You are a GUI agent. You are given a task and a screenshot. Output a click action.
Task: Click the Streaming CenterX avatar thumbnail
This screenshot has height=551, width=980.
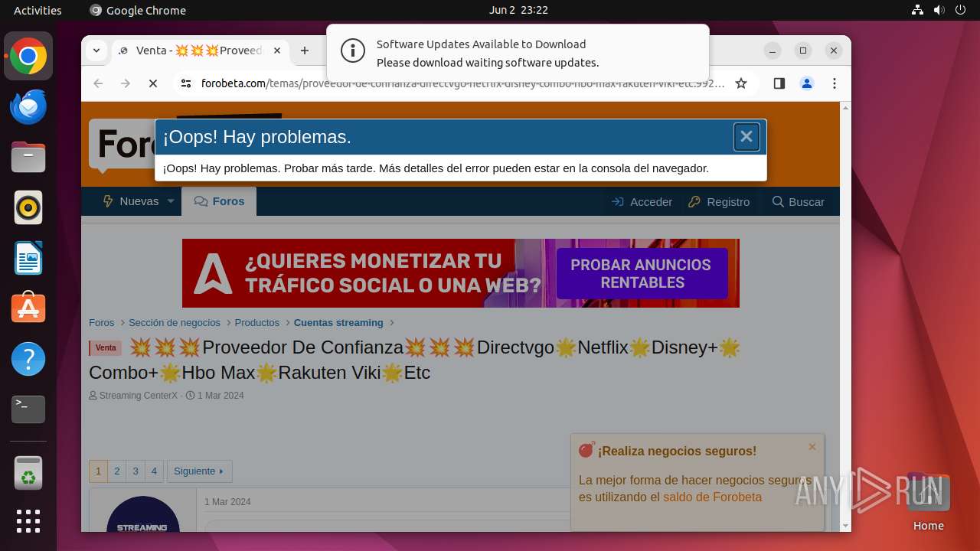[143, 514]
